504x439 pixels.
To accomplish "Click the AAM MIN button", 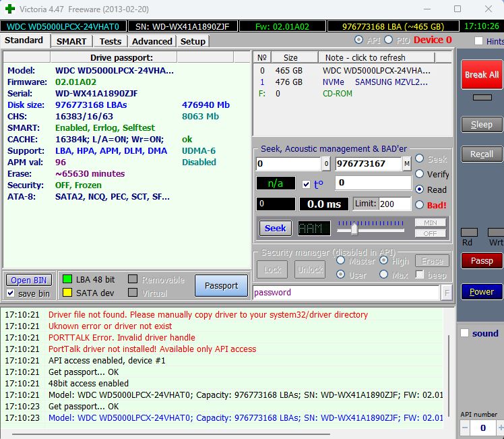I will tap(431, 223).
